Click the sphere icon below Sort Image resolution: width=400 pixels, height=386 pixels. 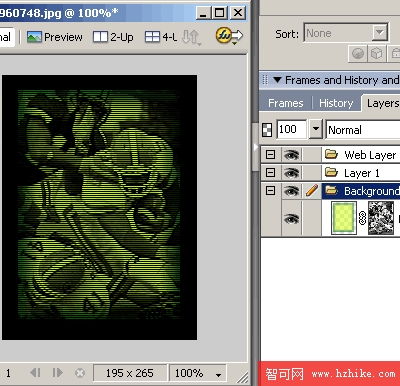pos(358,53)
